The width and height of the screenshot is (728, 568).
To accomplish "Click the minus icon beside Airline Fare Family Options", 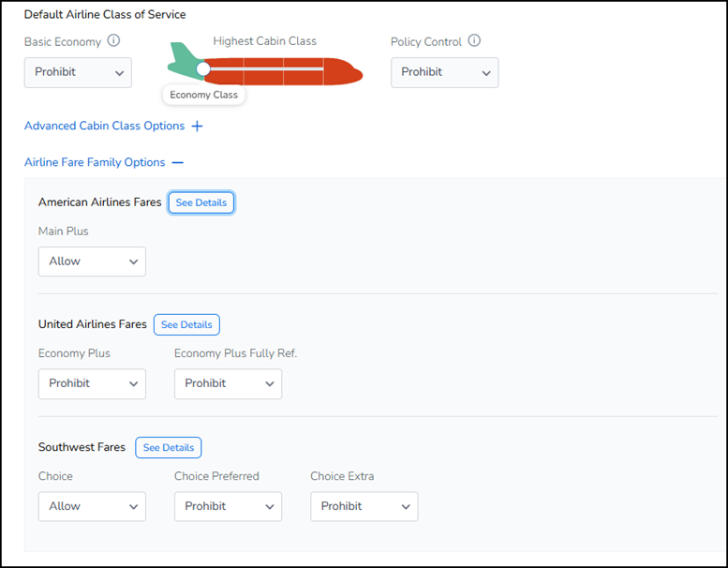I will 178,162.
